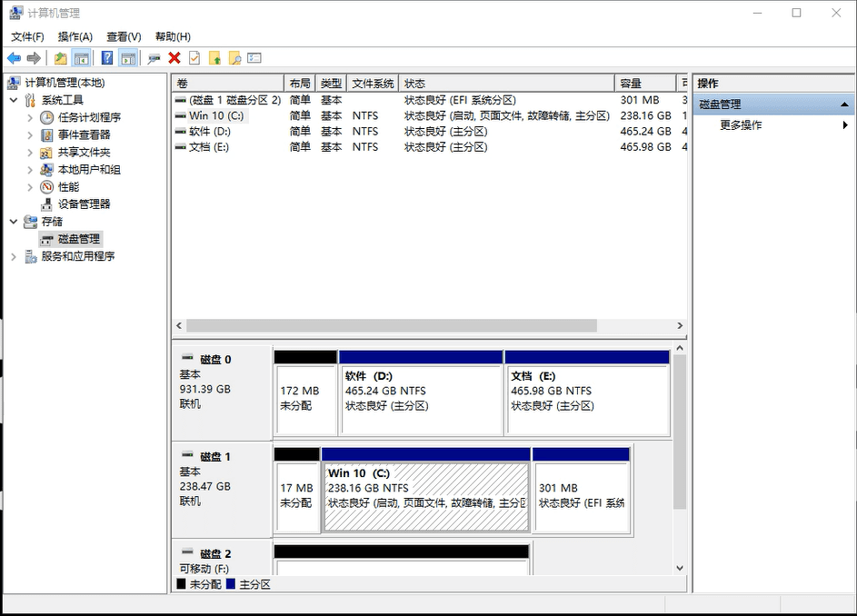Click the folder with magnifier toolbar icon
This screenshot has width=857, height=616.
[x=234, y=57]
